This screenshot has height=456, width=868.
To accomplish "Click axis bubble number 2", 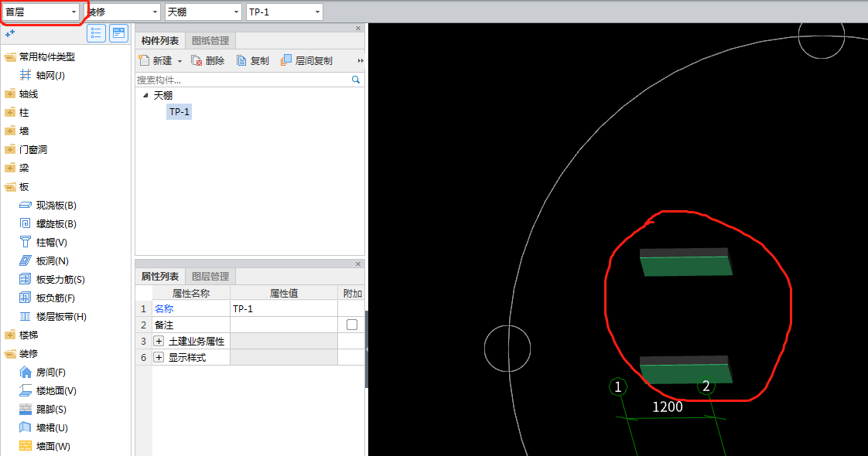I will (x=706, y=386).
